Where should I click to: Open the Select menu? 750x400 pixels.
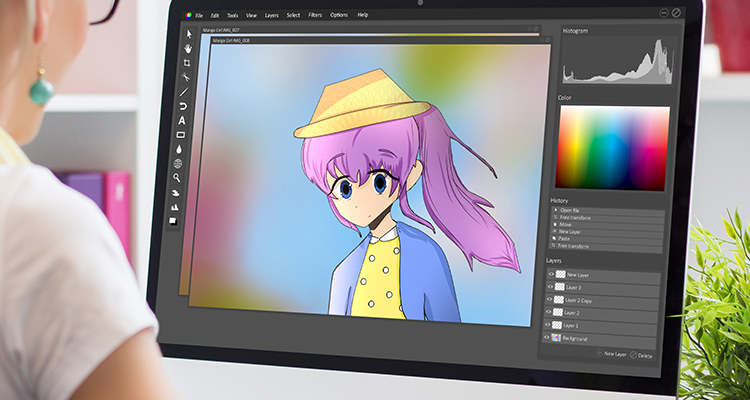pyautogui.click(x=293, y=15)
